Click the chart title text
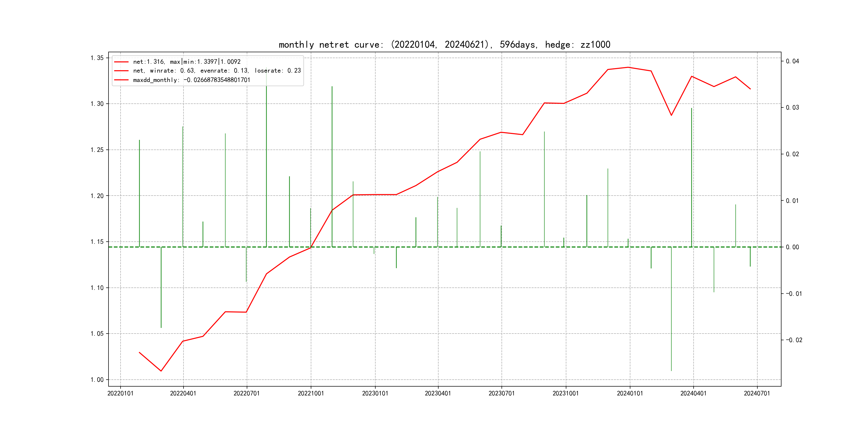868x434 pixels. (444, 44)
